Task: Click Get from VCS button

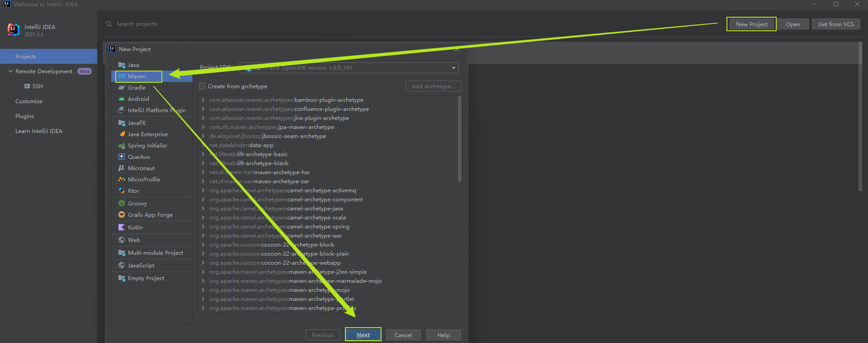Action: (836, 24)
